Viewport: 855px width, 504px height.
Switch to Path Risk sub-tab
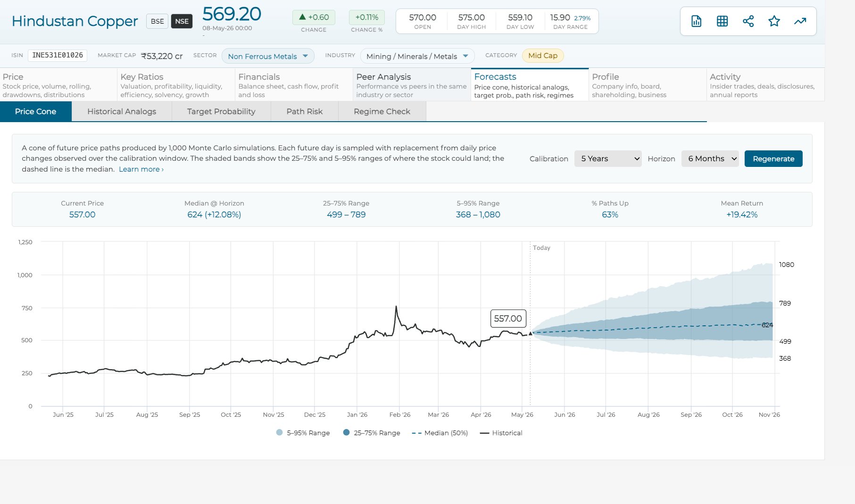(x=305, y=112)
